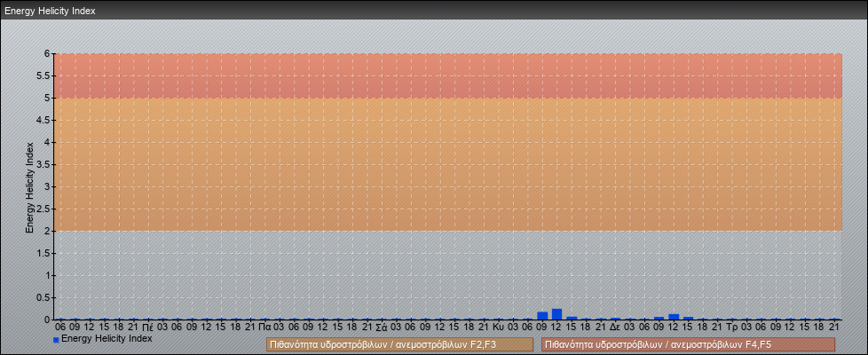The height and width of the screenshot is (355, 868).
Task: Click the vertical Energy Helicity Index axis title
Action: click(29, 186)
